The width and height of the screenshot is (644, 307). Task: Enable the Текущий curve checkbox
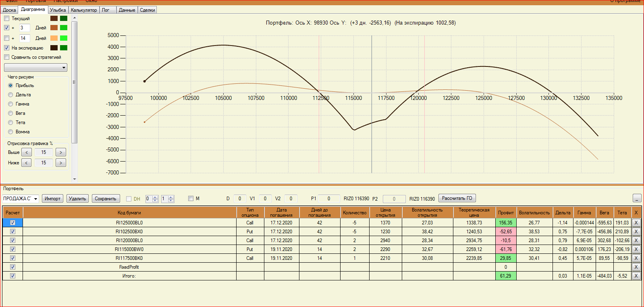click(6, 19)
